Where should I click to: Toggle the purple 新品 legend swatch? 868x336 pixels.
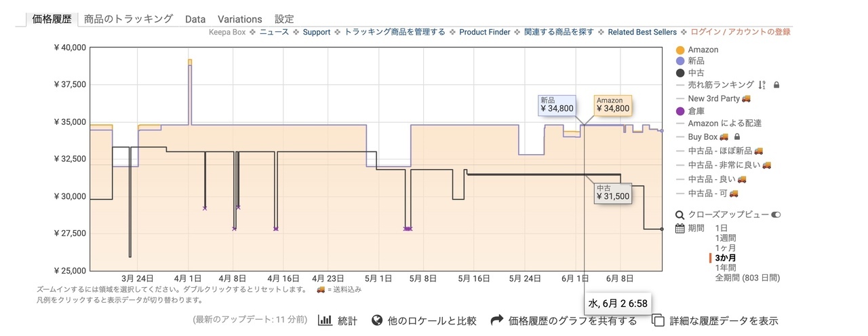click(680, 61)
